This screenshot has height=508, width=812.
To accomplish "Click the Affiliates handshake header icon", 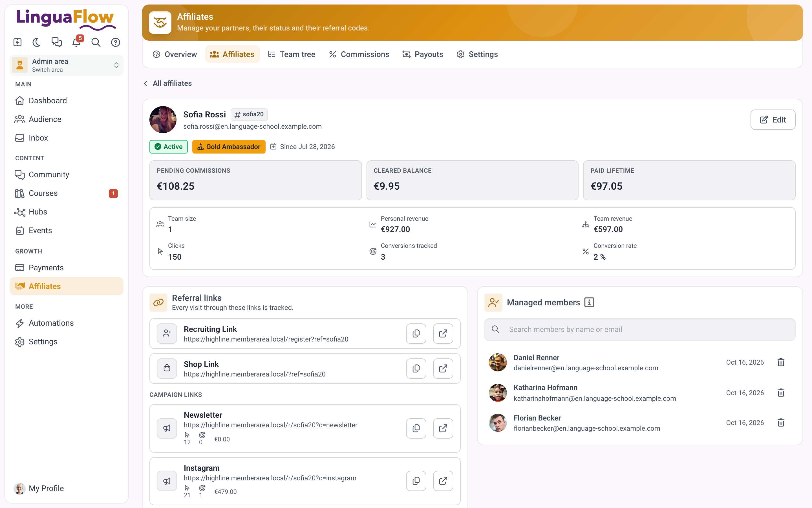I will pos(160,23).
